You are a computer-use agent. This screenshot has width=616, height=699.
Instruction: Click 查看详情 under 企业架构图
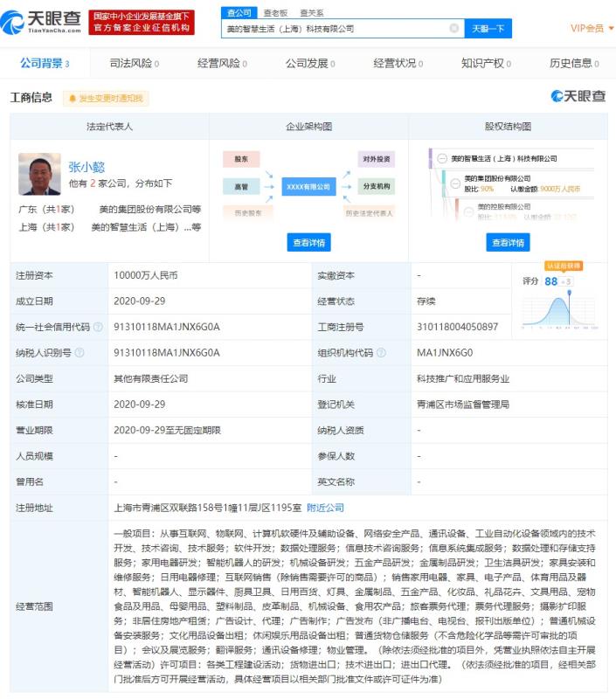pos(308,242)
